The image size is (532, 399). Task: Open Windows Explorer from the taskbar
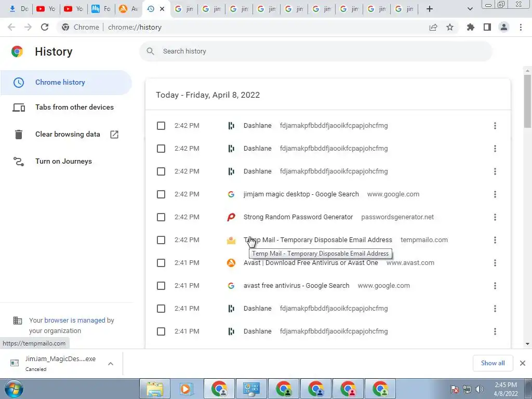155,389
